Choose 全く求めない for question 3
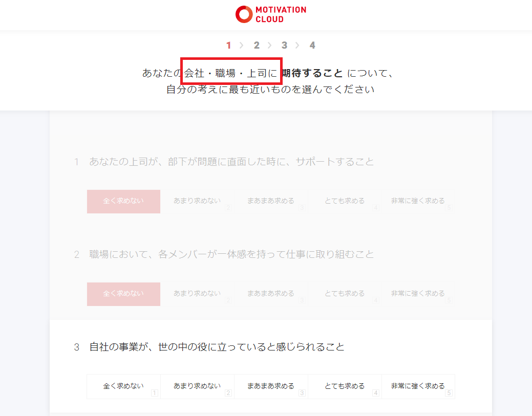This screenshot has height=416, width=532. [123, 386]
